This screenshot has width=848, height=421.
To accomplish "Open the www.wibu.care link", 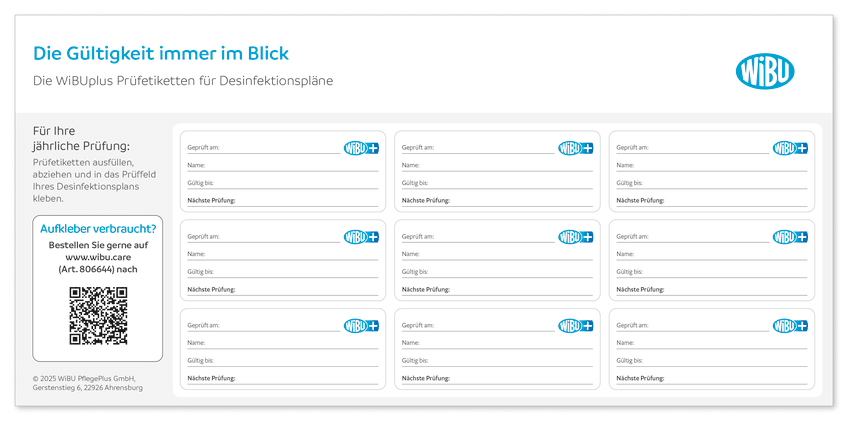I will pos(98,257).
